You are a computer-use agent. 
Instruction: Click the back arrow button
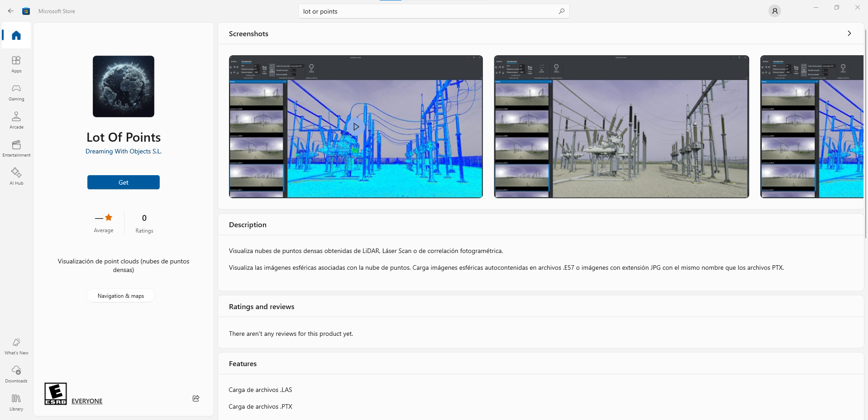(x=11, y=11)
